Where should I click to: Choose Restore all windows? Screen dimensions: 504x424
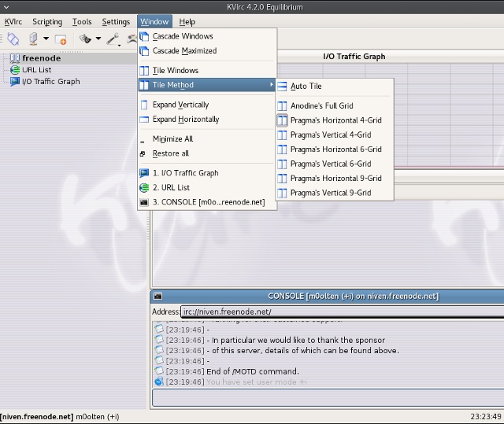207,153
